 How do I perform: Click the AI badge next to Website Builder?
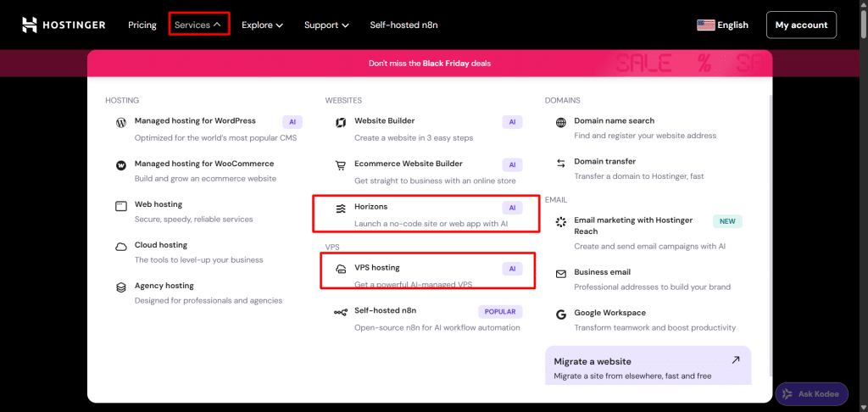point(512,122)
